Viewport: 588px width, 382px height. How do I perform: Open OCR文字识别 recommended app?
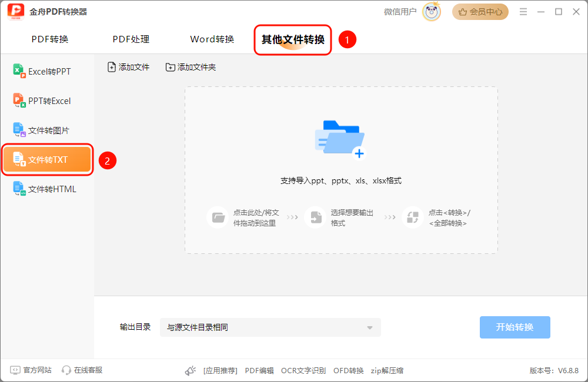pyautogui.click(x=303, y=371)
